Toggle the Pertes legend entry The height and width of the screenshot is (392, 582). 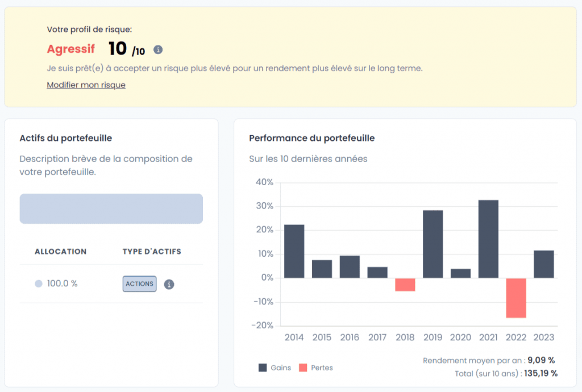[315, 368]
